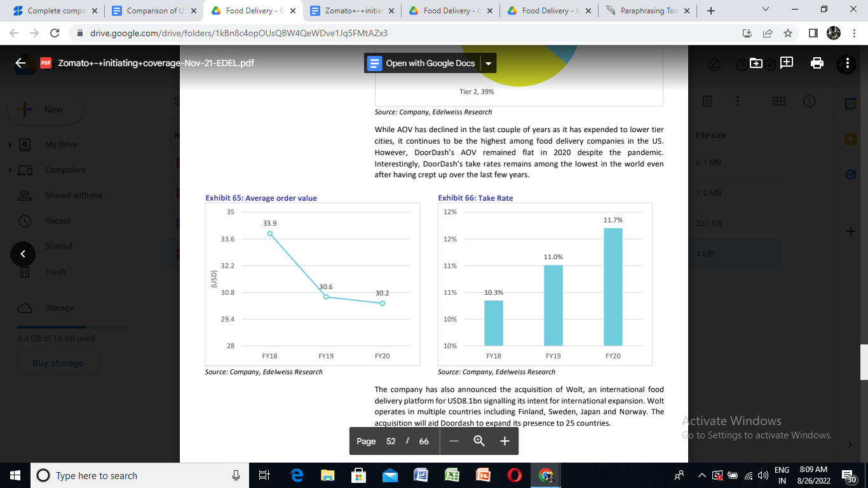
Task: Click the Add shortcut to Drive folder icon
Action: [x=756, y=63]
